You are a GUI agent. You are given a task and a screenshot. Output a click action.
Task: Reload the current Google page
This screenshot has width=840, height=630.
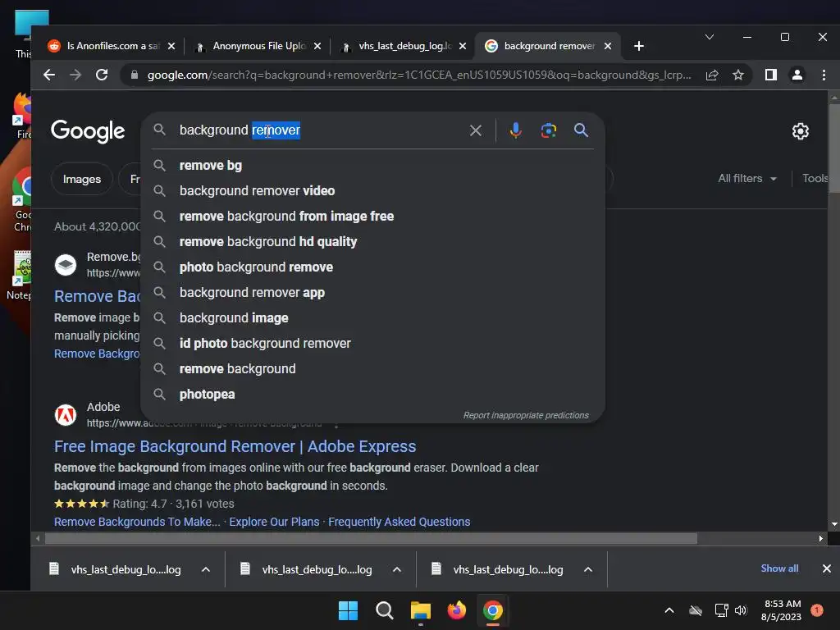(102, 75)
